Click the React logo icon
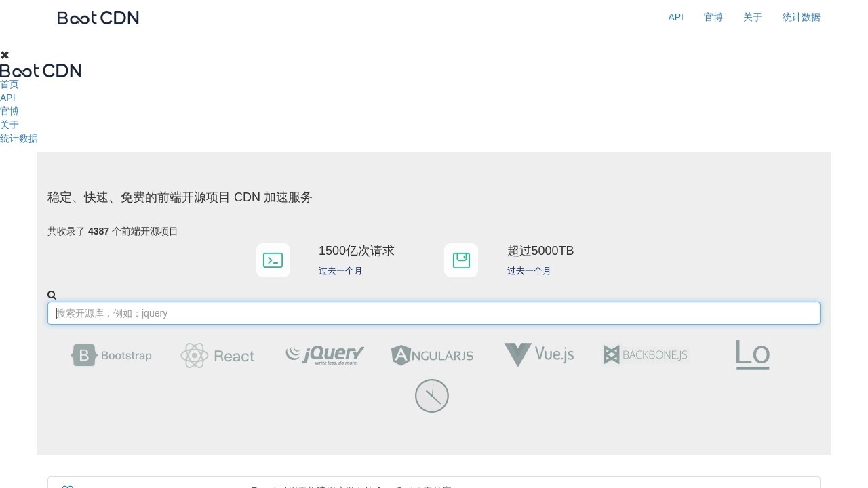This screenshot has height=488, width=868. tap(195, 355)
